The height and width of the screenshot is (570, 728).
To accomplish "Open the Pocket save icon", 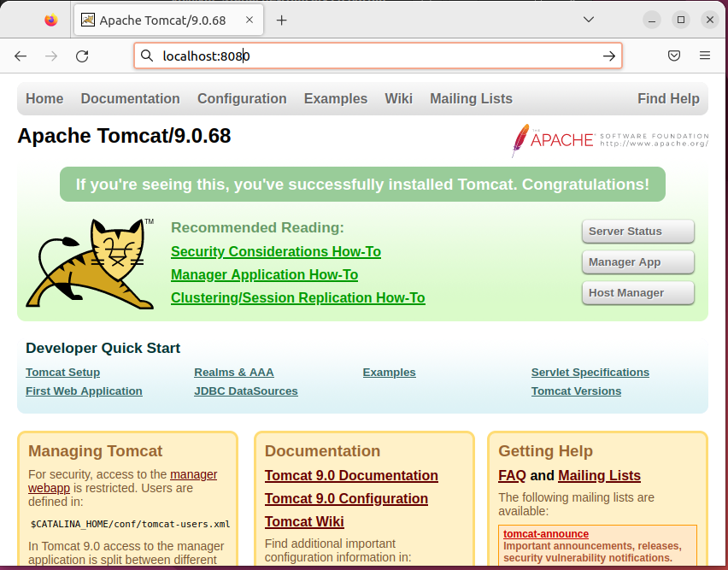I will click(x=673, y=56).
